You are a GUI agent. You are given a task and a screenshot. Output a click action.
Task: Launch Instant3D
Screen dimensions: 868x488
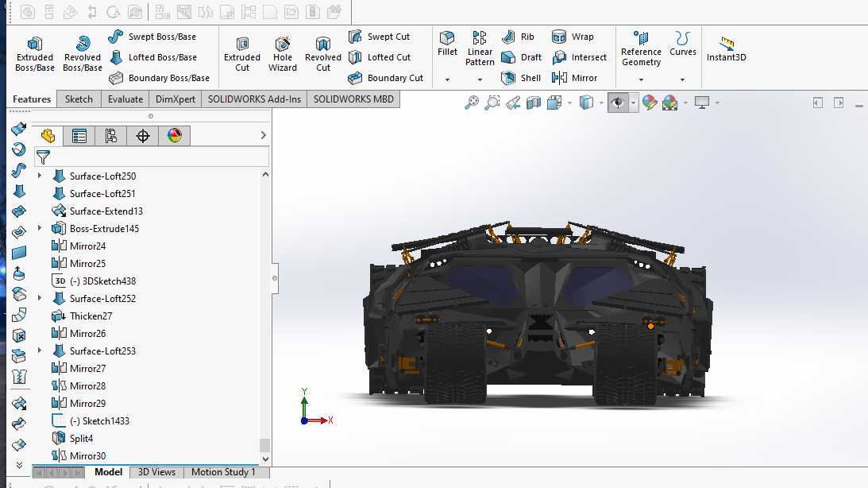pos(727,48)
